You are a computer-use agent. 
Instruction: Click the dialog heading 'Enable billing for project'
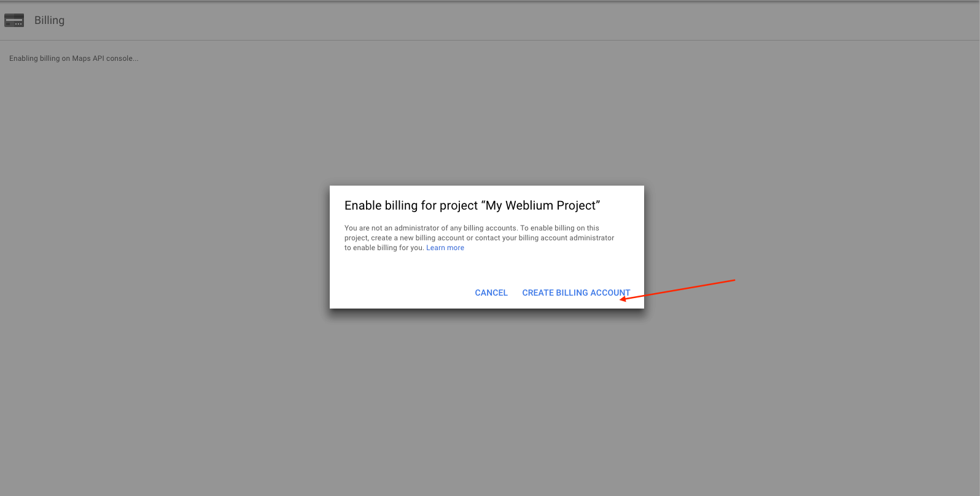[x=472, y=205]
